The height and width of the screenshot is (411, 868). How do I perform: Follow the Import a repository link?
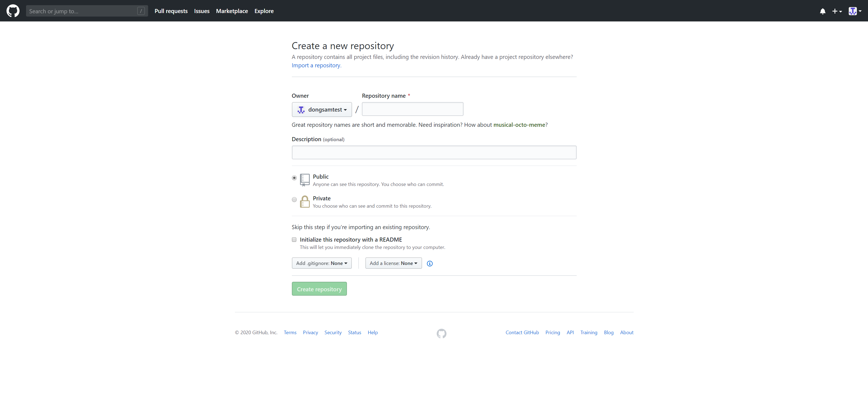(316, 65)
